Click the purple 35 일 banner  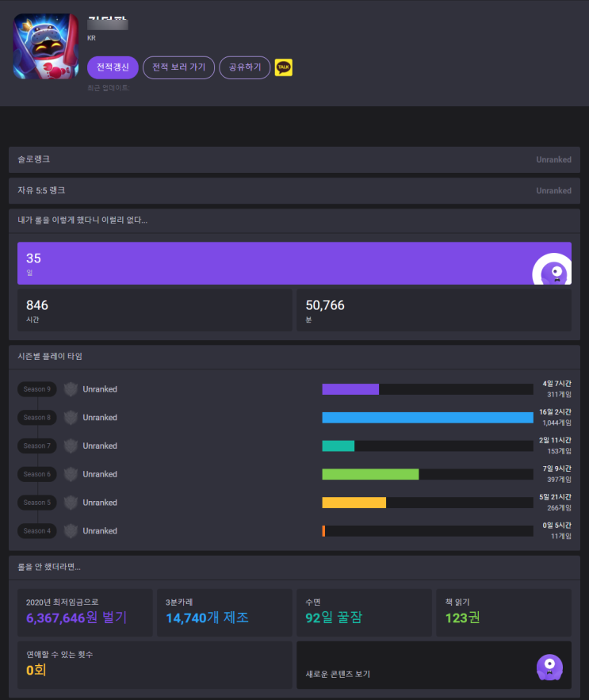[x=294, y=263]
